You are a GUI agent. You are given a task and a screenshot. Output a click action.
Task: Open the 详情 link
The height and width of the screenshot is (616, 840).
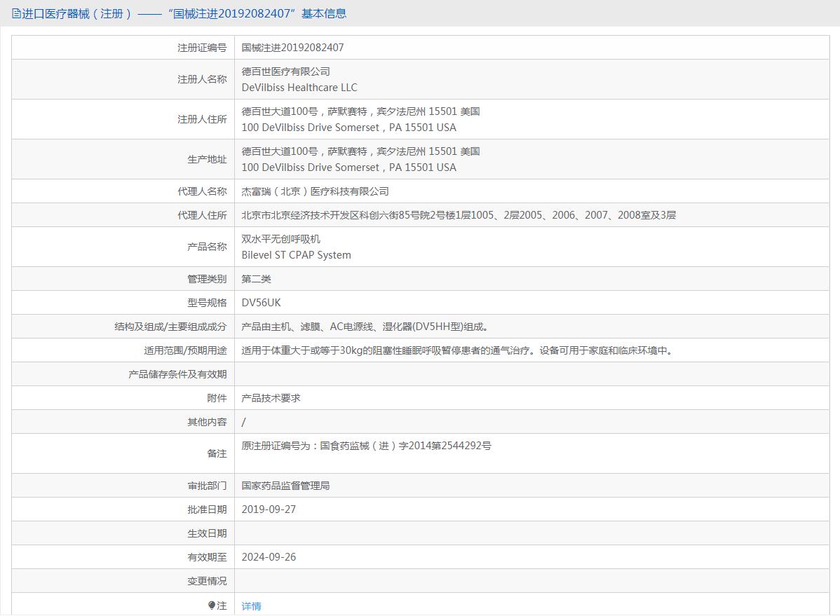(251, 605)
